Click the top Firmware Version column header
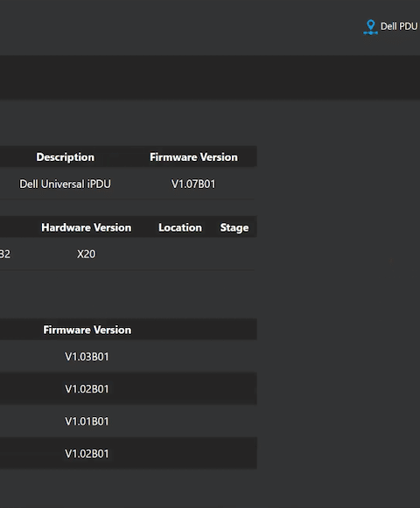 tap(193, 157)
